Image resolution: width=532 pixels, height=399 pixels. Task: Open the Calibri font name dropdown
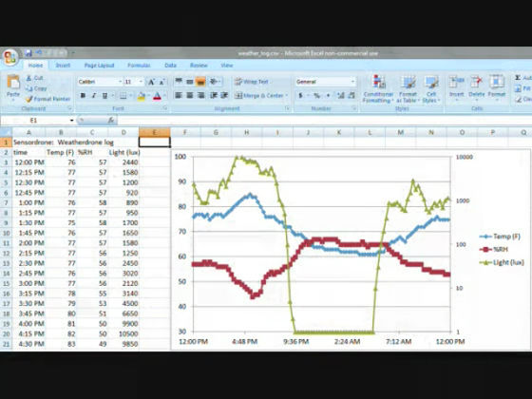pos(120,82)
